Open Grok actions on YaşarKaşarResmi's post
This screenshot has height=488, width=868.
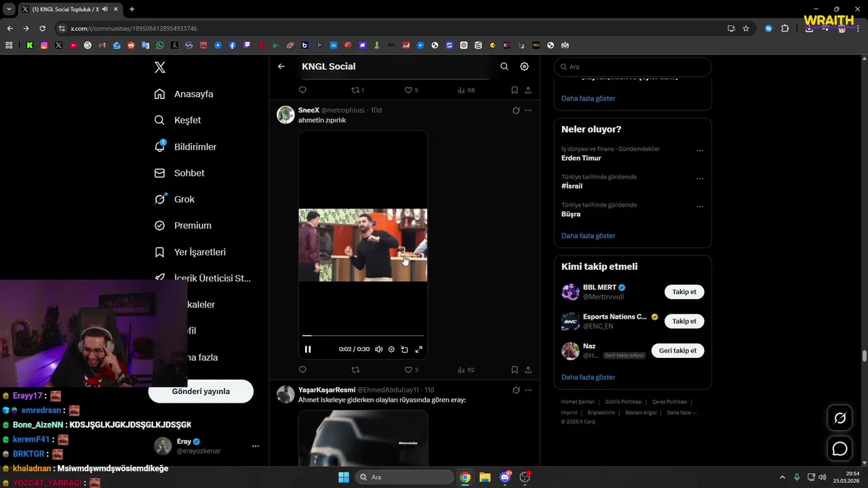[516, 390]
